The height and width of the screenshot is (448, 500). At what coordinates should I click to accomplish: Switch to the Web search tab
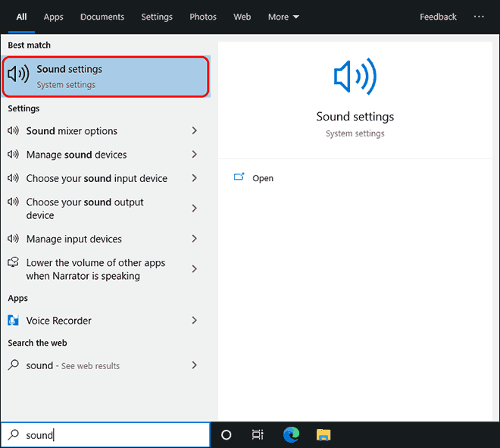point(242,17)
